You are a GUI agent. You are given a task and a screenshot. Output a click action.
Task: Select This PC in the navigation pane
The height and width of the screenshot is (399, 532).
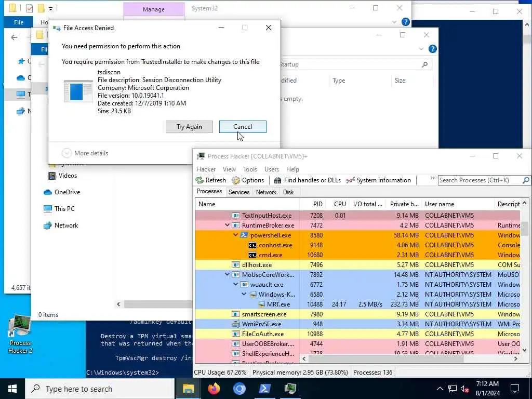59,209
